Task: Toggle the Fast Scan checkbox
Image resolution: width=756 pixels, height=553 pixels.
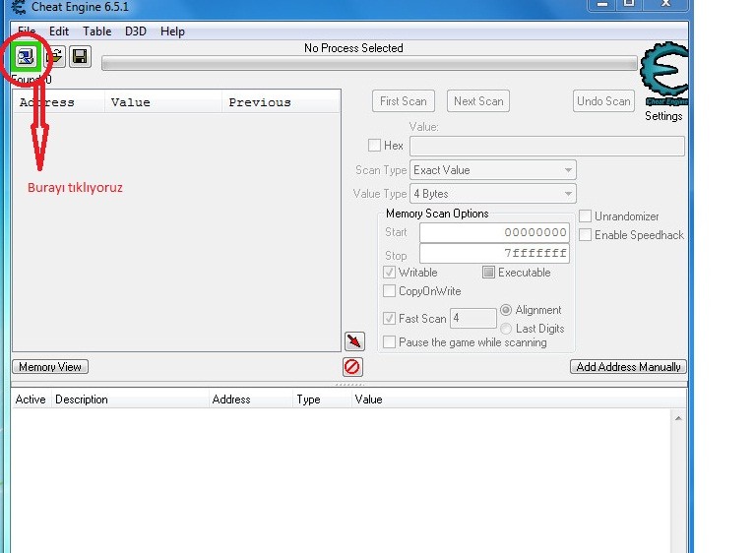Action: (389, 318)
